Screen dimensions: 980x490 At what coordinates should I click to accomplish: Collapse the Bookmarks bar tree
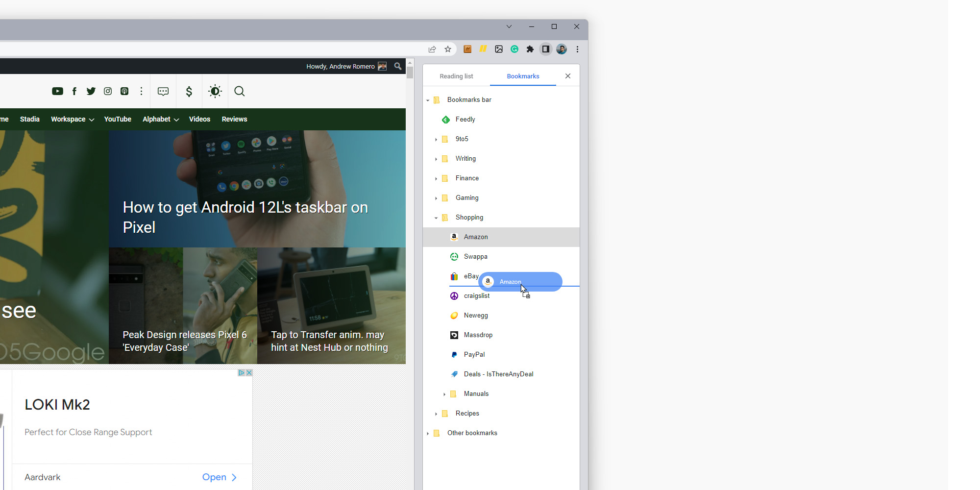pyautogui.click(x=427, y=100)
